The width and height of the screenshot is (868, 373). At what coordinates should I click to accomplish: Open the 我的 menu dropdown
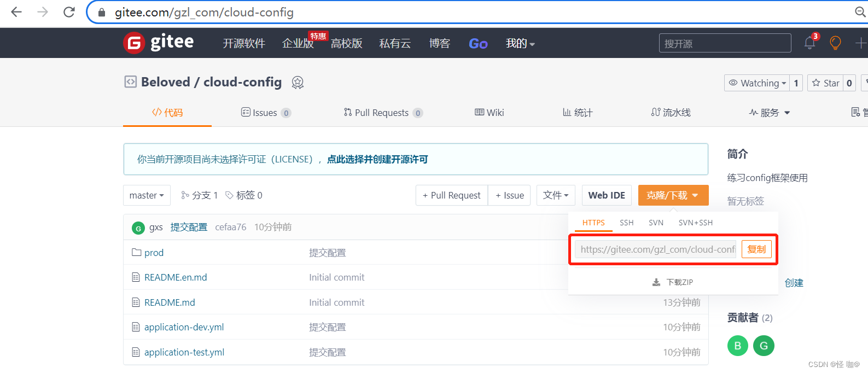coord(520,43)
